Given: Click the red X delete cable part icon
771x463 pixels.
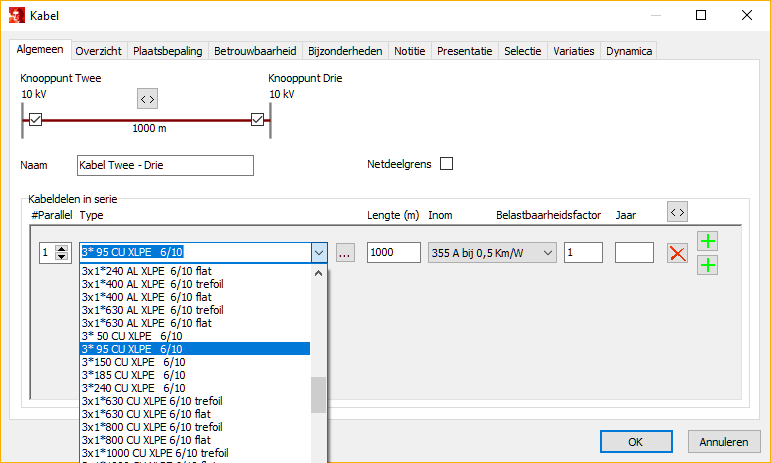Looking at the screenshot, I should click(677, 253).
